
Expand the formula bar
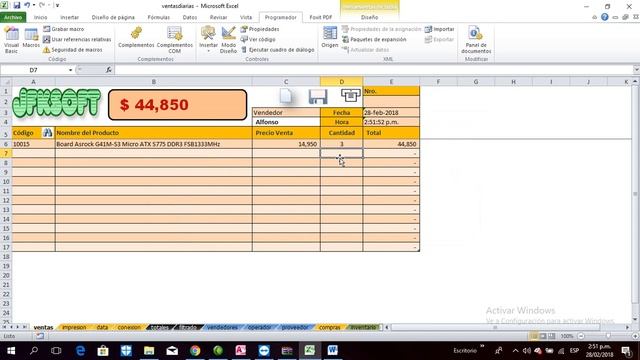636,70
